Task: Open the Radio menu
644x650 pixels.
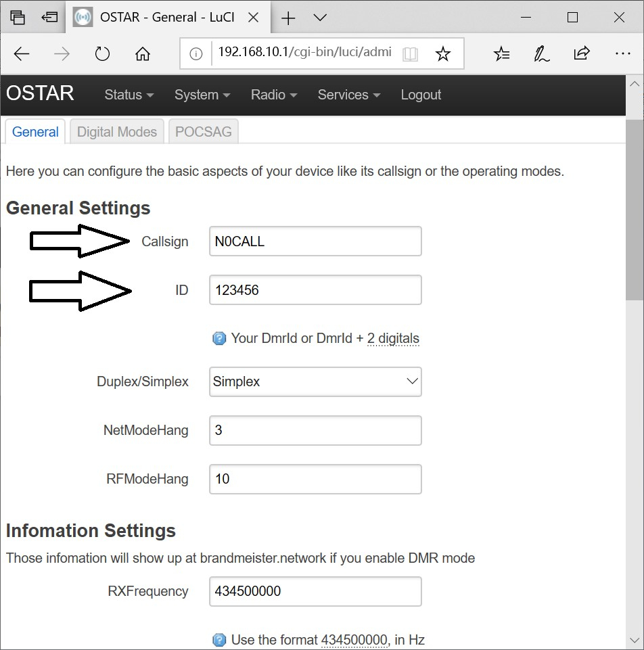Action: click(x=273, y=95)
